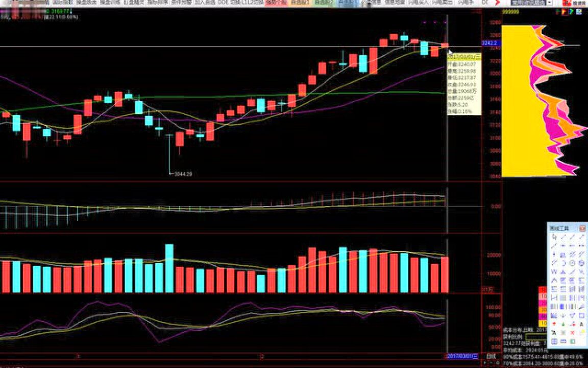Click 加入自选 in the top toolbar

pyautogui.click(x=205, y=3)
